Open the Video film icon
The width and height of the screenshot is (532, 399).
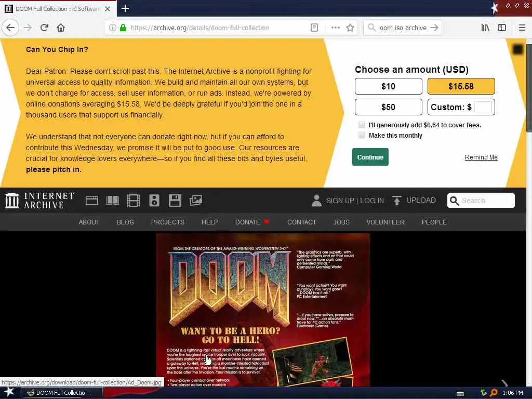[134, 201]
